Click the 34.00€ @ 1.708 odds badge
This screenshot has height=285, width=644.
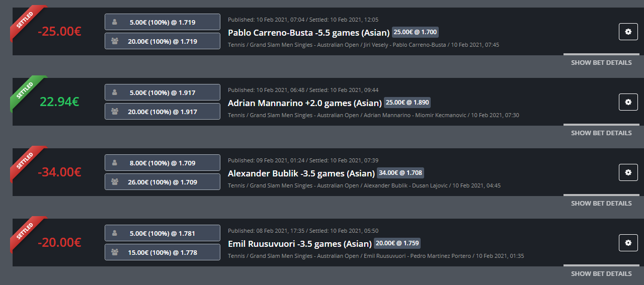tap(400, 173)
